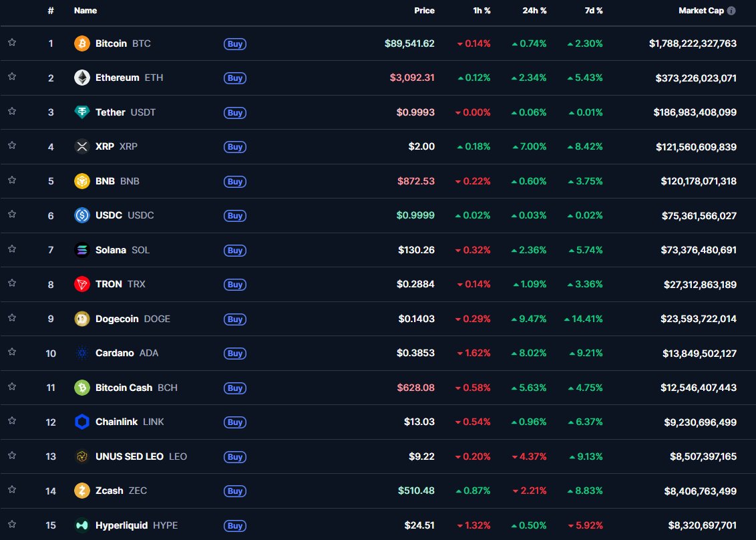The width and height of the screenshot is (756, 540).
Task: Sort table by Name column header
Action: tap(85, 11)
